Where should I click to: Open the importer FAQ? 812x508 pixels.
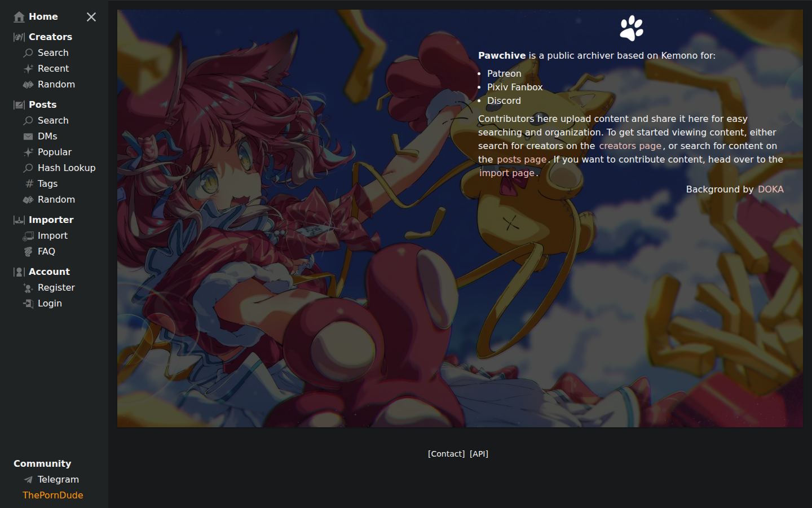(x=46, y=252)
